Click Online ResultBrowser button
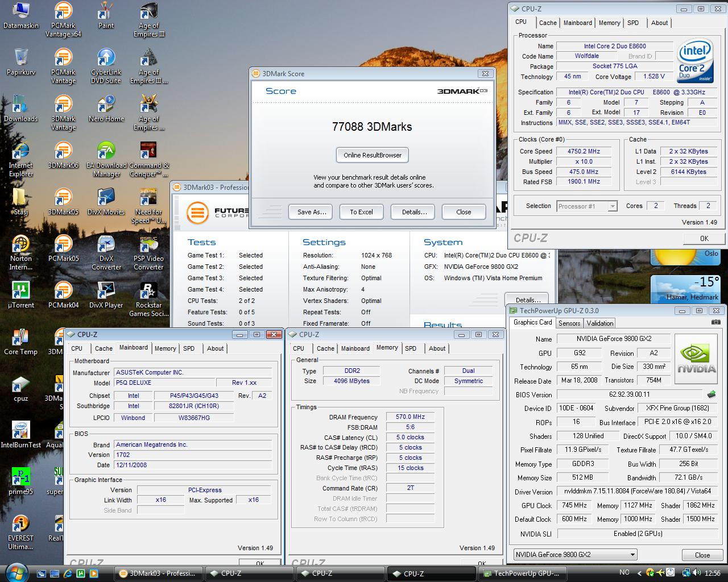Viewport: 728px width, 582px height. (x=373, y=155)
